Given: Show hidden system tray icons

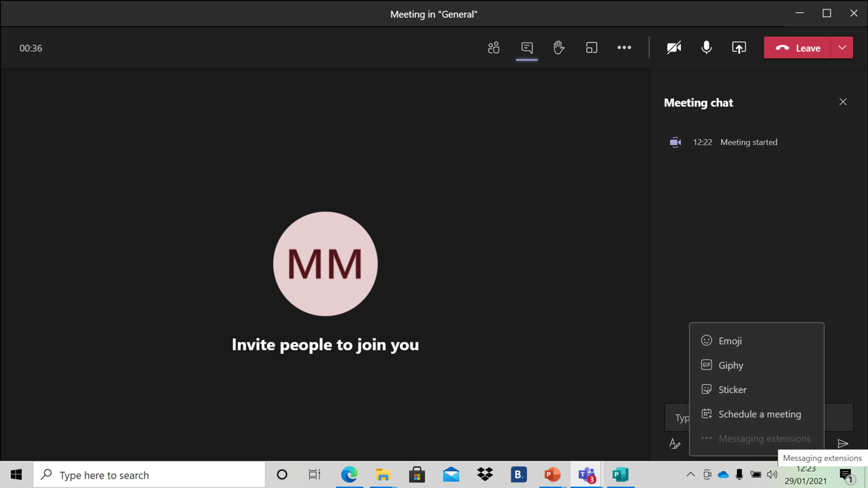Looking at the screenshot, I should click(x=690, y=474).
